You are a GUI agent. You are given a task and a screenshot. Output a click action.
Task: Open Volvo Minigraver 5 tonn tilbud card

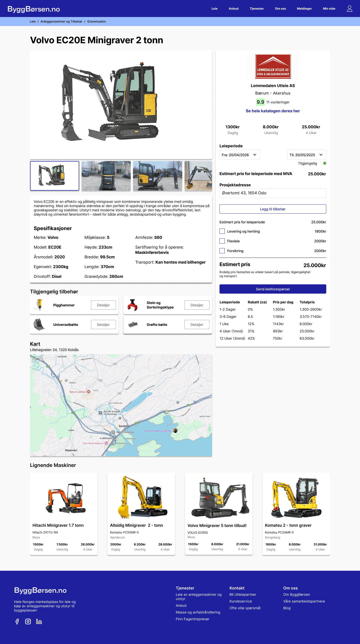tap(219, 514)
